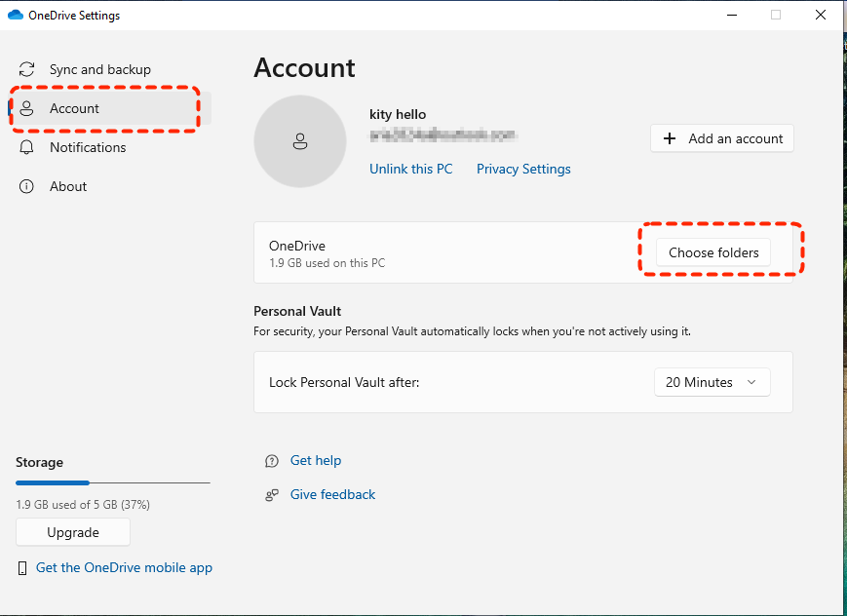The image size is (847, 616).
Task: Open the Lock Personal Vault after dropdown
Action: (x=712, y=382)
